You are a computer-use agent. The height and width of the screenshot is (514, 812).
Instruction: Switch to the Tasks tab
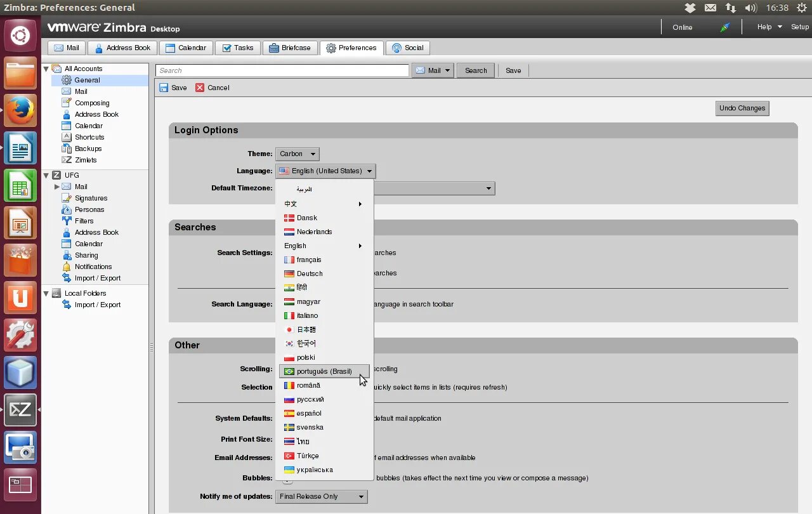[237, 48]
